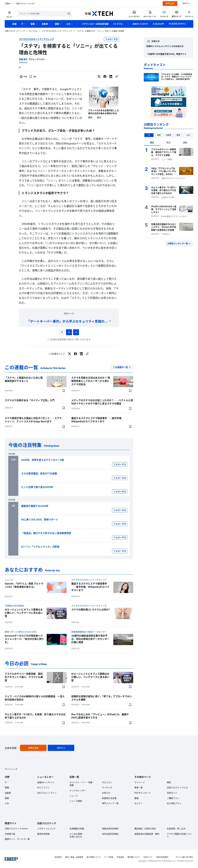
Task: Open next page 「ゲートキーパー事件」 link
Action: pyautogui.click(x=69, y=321)
